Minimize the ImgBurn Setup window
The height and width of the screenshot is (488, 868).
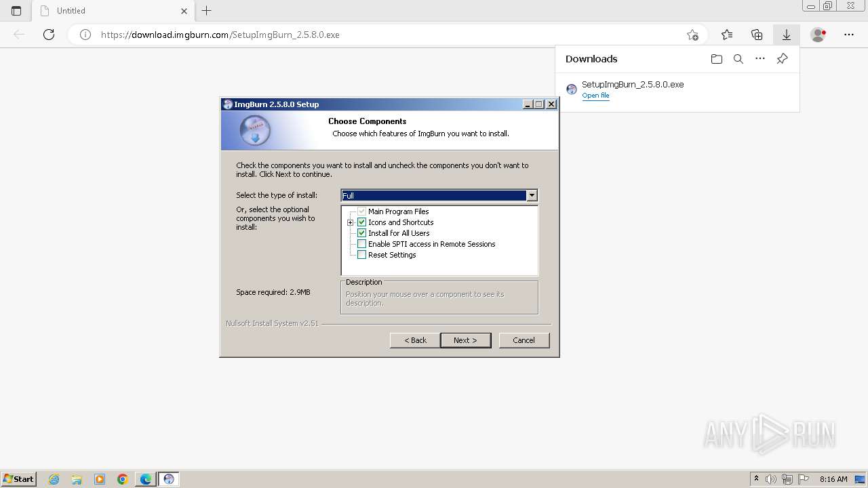pos(528,104)
